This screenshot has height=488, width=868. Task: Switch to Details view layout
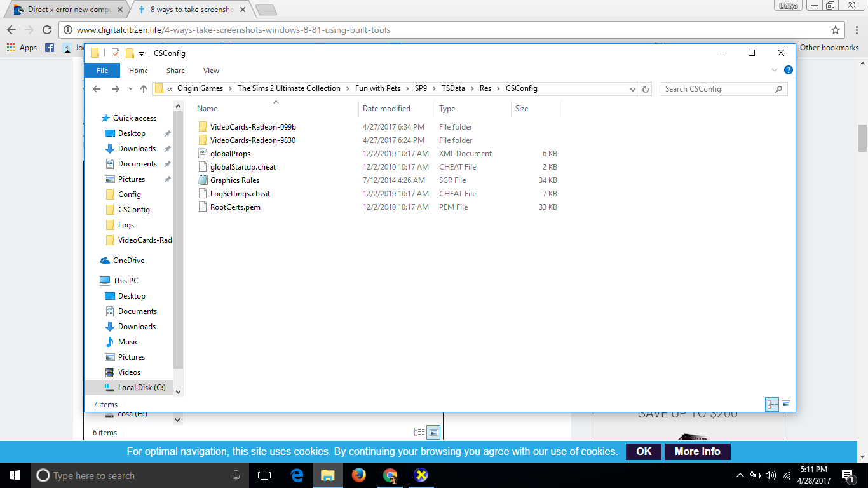coord(773,404)
